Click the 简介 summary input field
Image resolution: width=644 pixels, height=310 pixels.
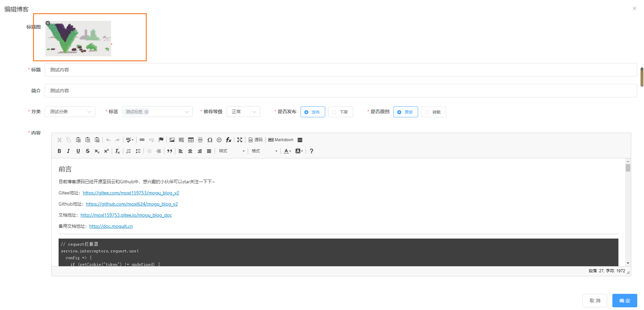(341, 91)
